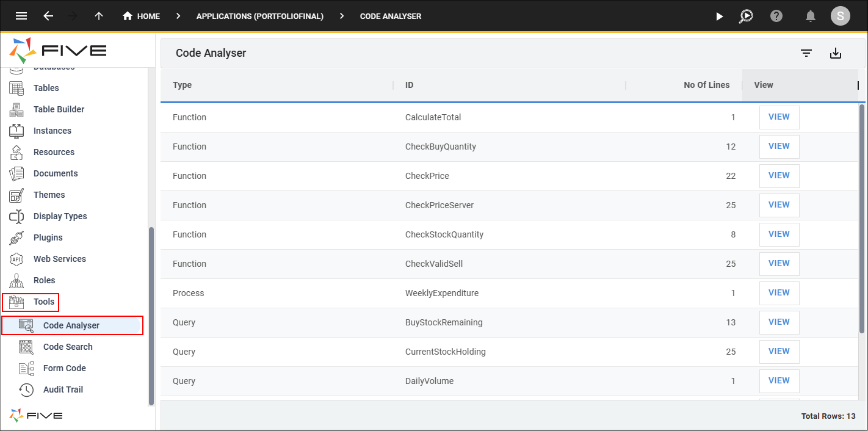View the CheckStockQuantity function

point(779,234)
